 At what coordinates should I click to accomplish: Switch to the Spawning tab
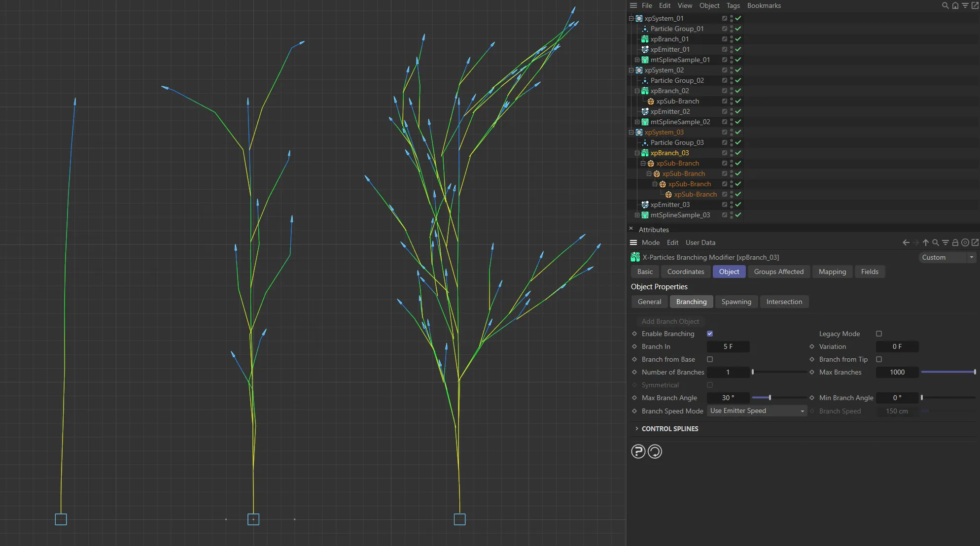(736, 302)
